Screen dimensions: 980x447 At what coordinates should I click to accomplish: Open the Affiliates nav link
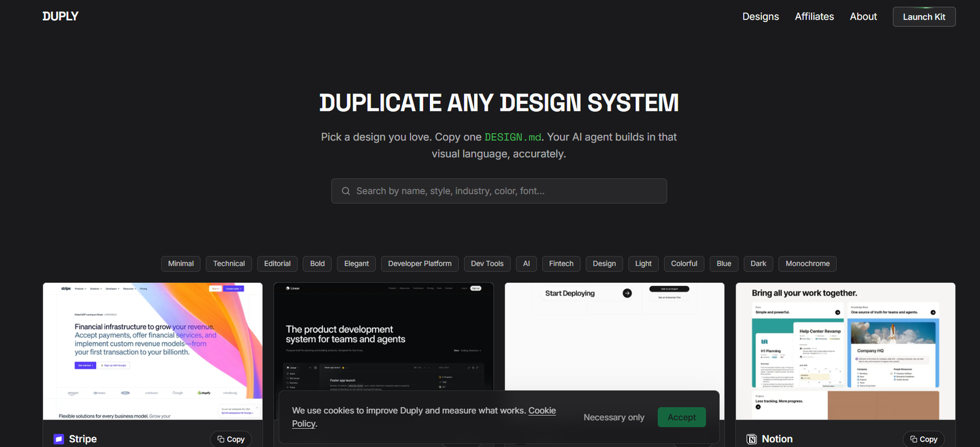click(x=814, y=17)
